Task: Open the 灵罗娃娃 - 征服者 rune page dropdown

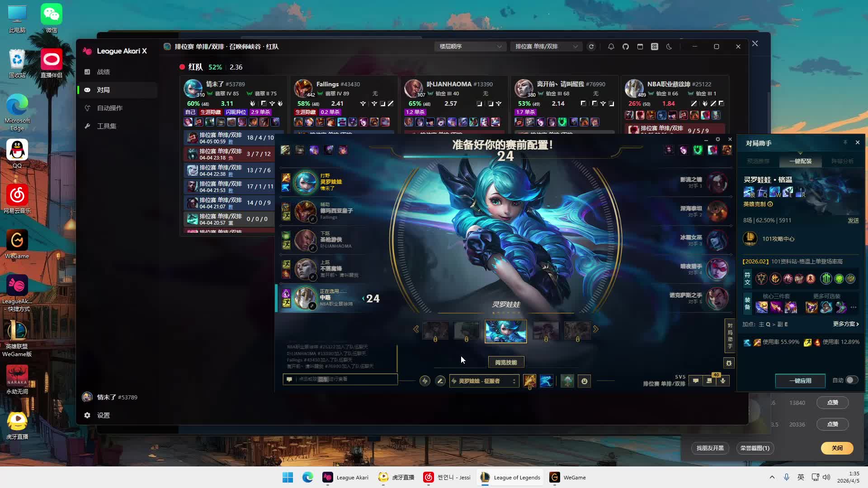Action: (x=484, y=381)
